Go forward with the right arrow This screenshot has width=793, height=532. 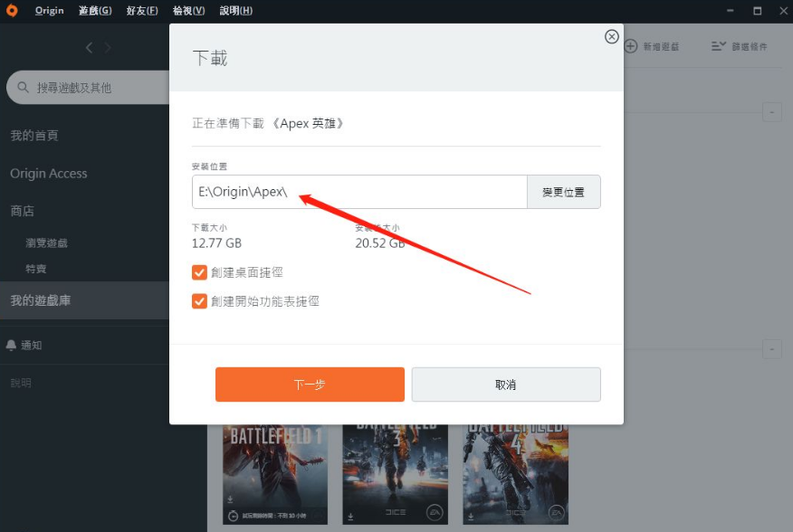pos(107,48)
